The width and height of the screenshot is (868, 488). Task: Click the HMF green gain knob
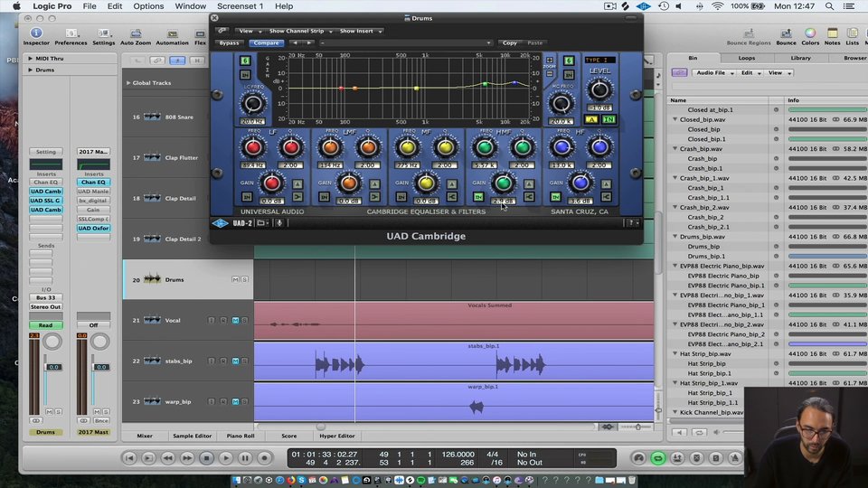(x=503, y=183)
